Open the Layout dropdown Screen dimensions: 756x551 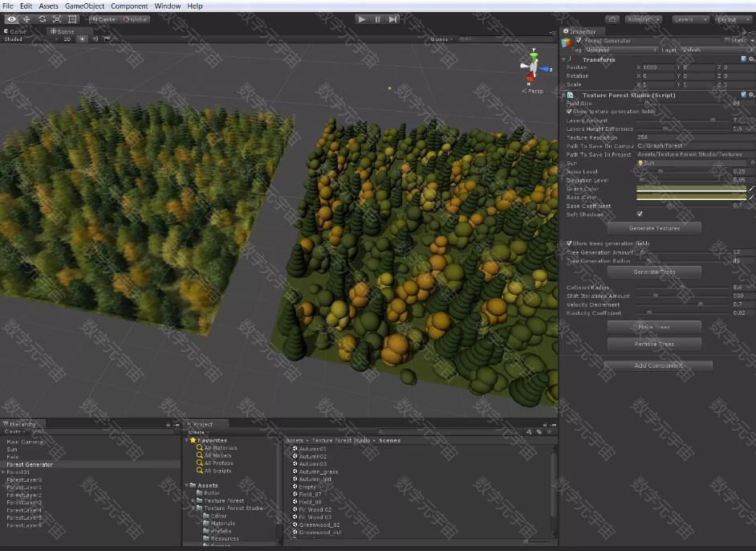pos(733,19)
